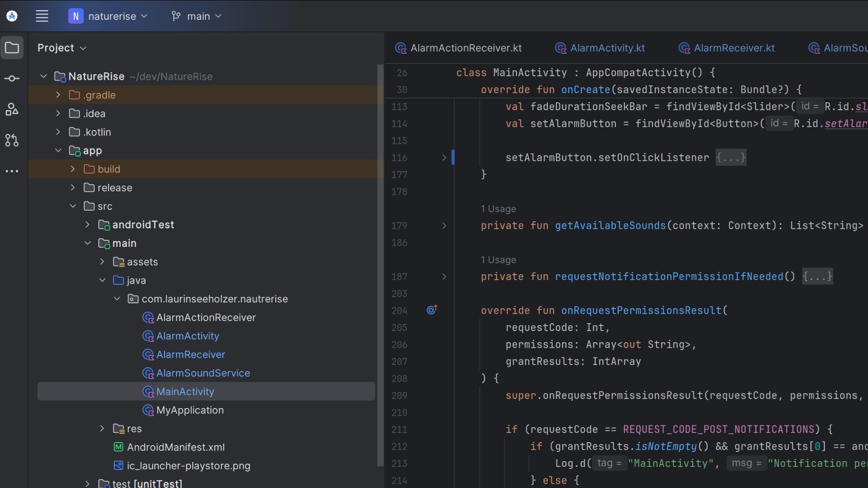Expand the collapsed {...} placeholder after setOnClickListener
This screenshot has width=868, height=488.
pyautogui.click(x=730, y=157)
